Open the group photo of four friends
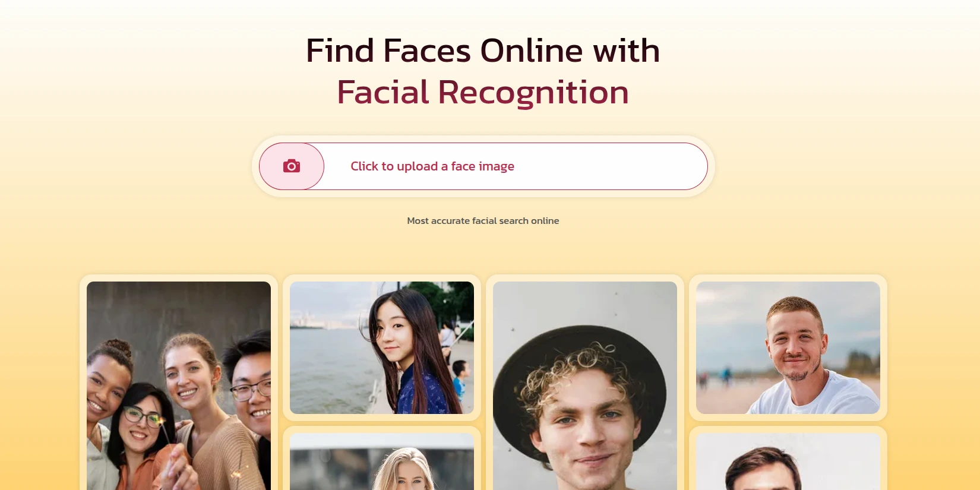The height and width of the screenshot is (490, 980). [179, 386]
